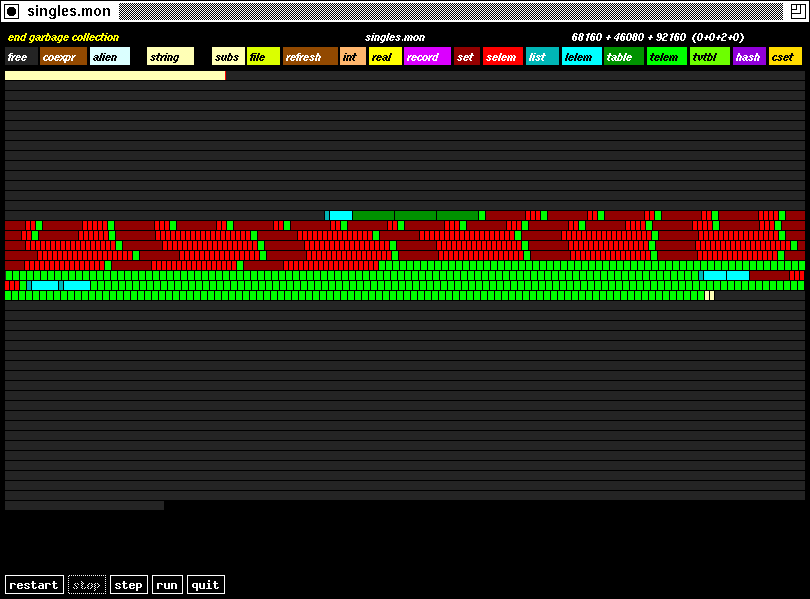Click the window menu button beside singles.mon
This screenshot has width=810, height=599.
[x=11, y=11]
